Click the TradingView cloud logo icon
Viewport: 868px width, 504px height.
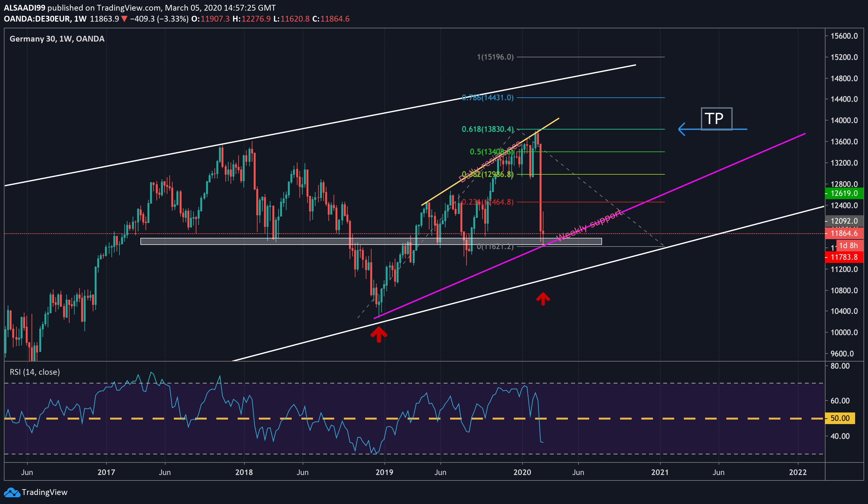click(12, 493)
